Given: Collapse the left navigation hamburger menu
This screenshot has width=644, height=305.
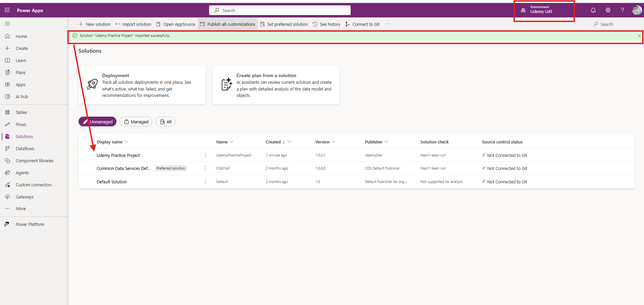Looking at the screenshot, I should click(x=7, y=24).
